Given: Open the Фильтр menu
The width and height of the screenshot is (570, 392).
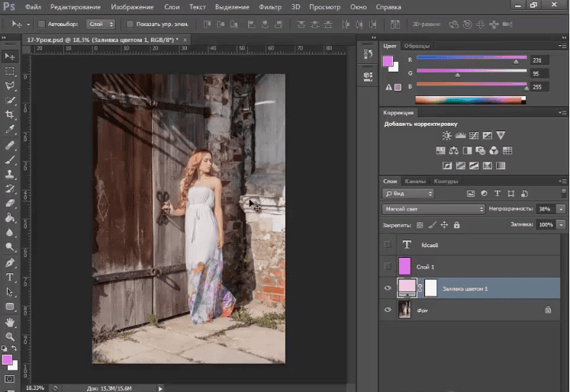Looking at the screenshot, I should 270,7.
